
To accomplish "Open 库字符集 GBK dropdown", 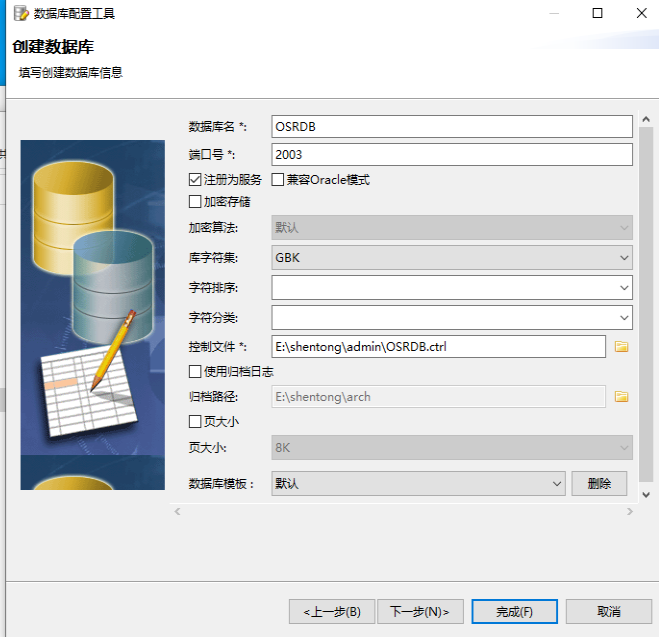I will (x=452, y=258).
